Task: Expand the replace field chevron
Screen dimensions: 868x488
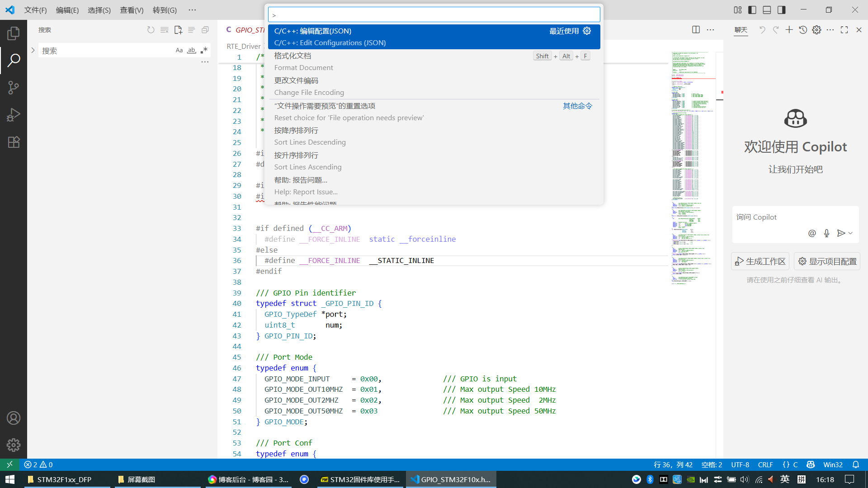Action: pos(33,51)
